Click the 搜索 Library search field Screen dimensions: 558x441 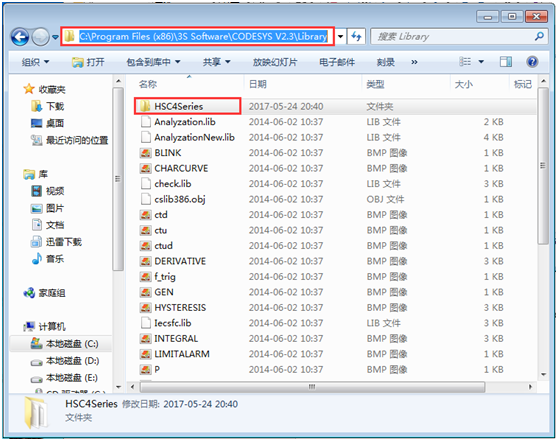point(452,36)
